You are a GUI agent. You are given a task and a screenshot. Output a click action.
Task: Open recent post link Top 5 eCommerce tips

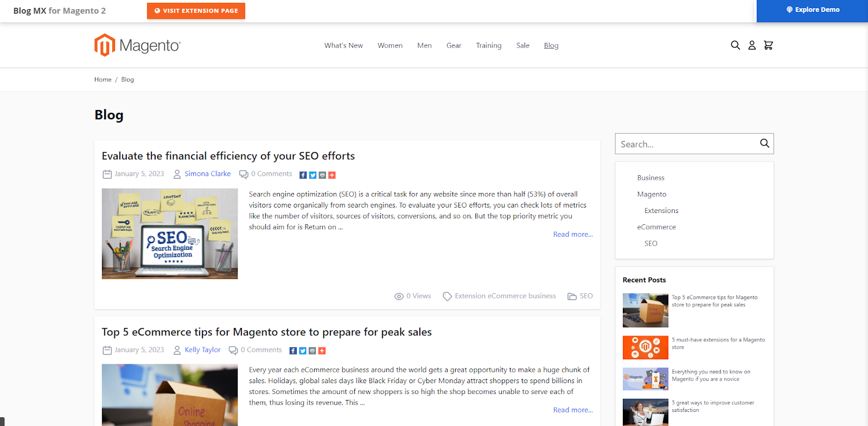pyautogui.click(x=714, y=301)
